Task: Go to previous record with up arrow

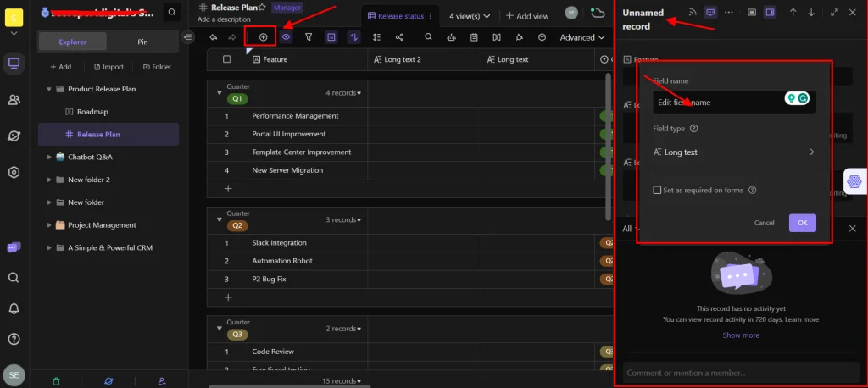Action: pos(793,13)
